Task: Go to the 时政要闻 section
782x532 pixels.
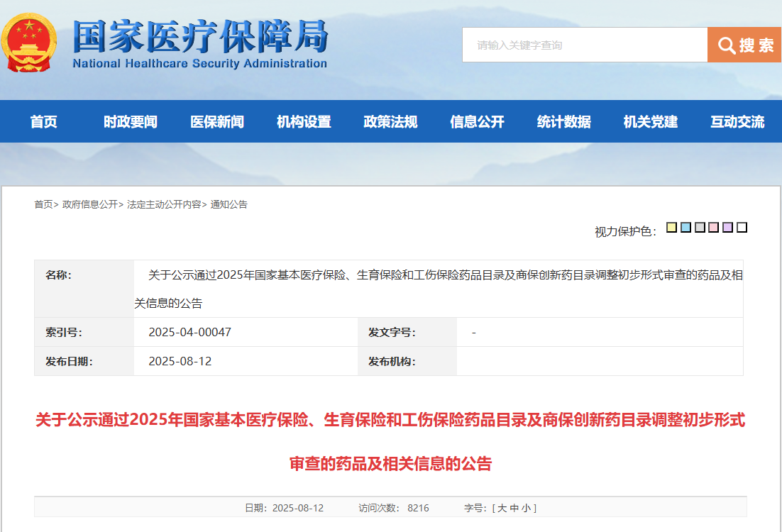Action: [x=131, y=122]
